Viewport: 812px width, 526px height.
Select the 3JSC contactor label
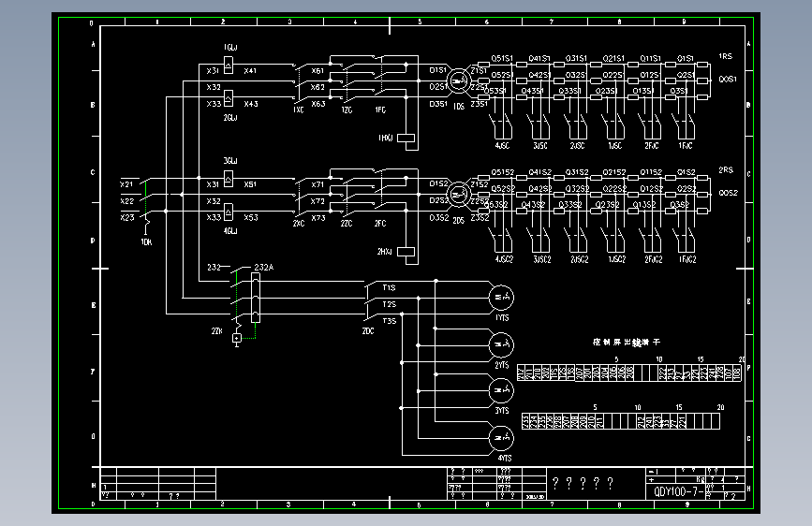(x=540, y=146)
